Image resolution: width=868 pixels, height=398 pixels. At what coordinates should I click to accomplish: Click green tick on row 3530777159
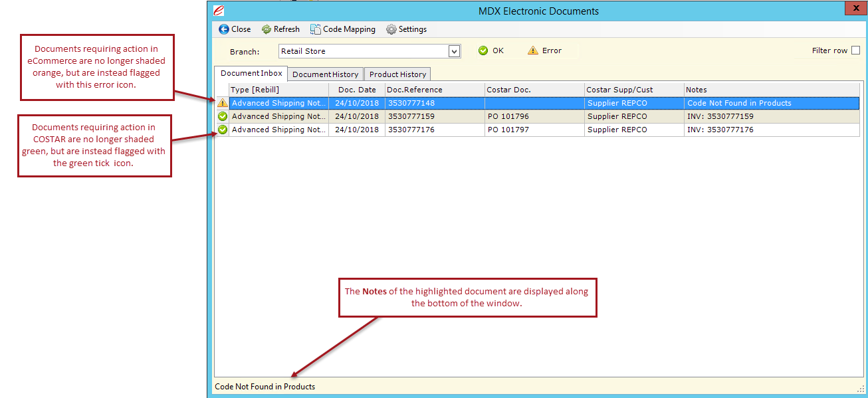(x=222, y=116)
